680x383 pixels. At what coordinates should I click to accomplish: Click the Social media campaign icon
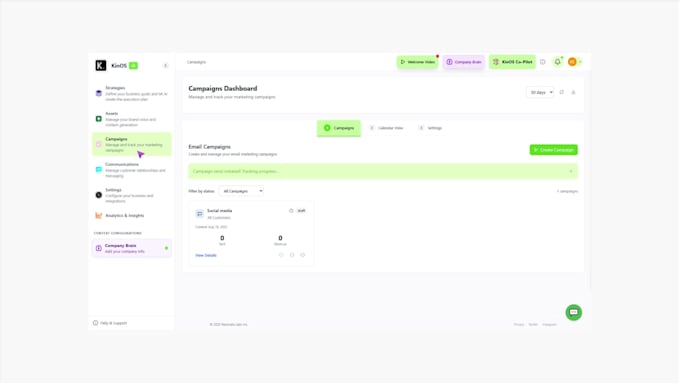coord(199,213)
